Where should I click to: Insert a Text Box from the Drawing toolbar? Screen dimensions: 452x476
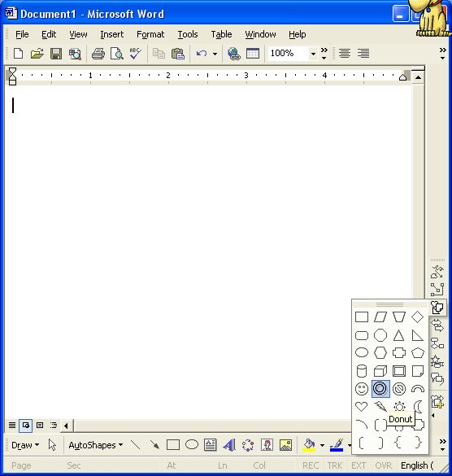point(211,445)
